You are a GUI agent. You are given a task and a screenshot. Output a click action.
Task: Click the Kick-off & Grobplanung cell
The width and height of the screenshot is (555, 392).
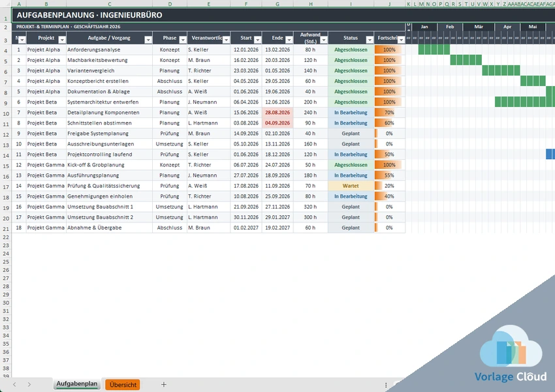[110, 165]
